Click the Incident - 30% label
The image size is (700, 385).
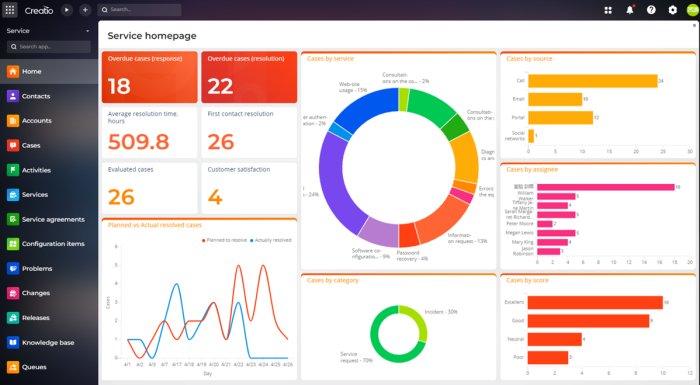pyautogui.click(x=441, y=312)
